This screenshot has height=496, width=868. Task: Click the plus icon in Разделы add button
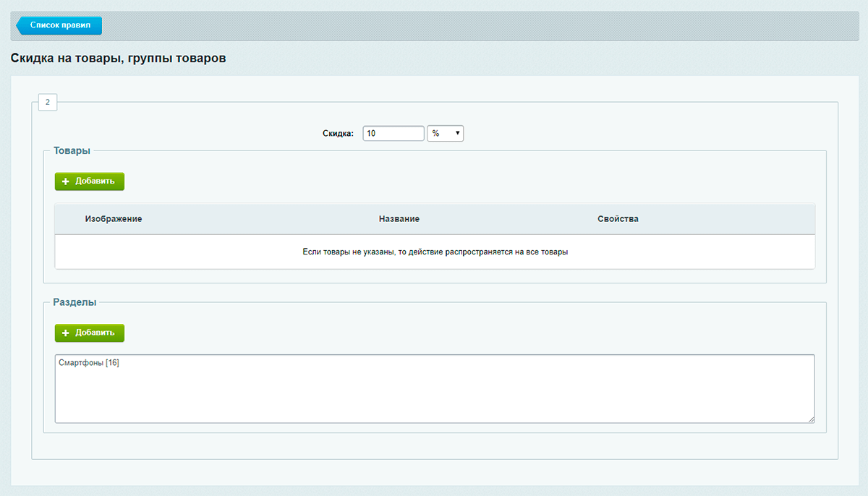coord(65,333)
